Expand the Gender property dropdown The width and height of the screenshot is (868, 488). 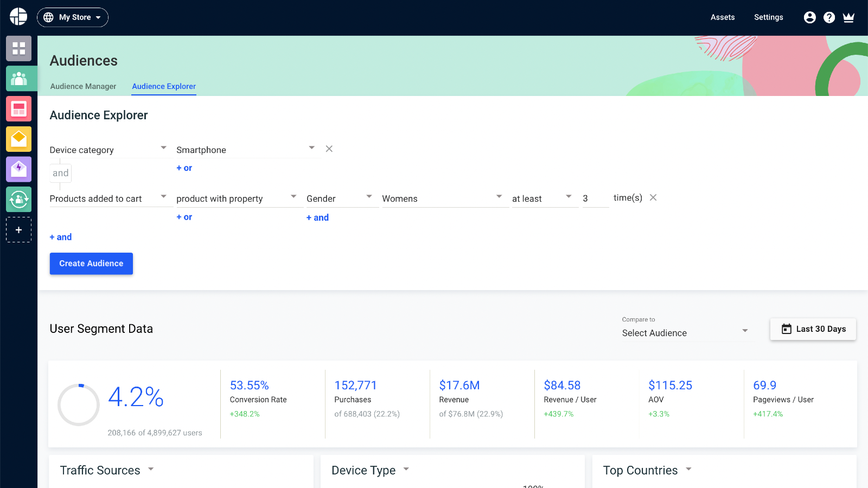[369, 197]
